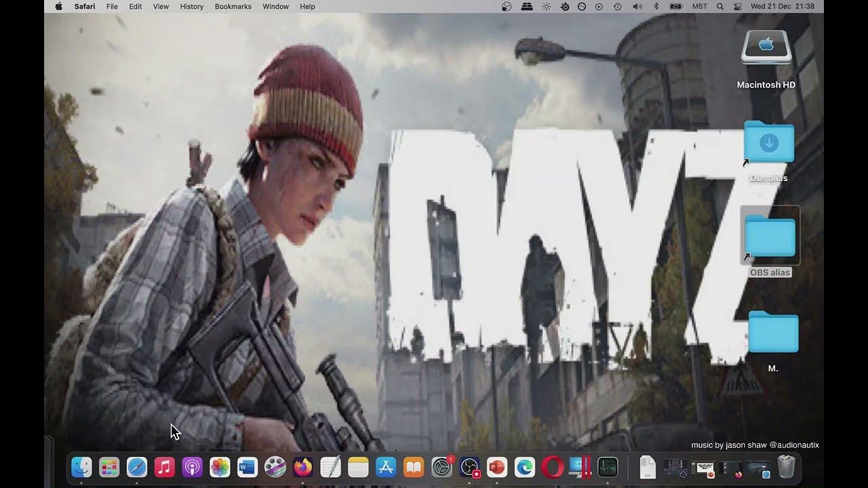This screenshot has height=488, width=868.
Task: Open the RTF document in Dock
Action: tap(648, 467)
